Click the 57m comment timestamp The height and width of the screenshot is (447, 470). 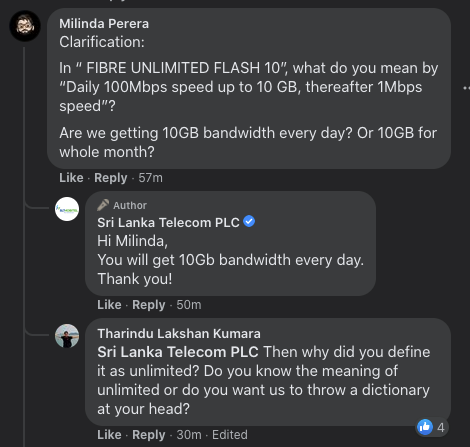pos(151,178)
